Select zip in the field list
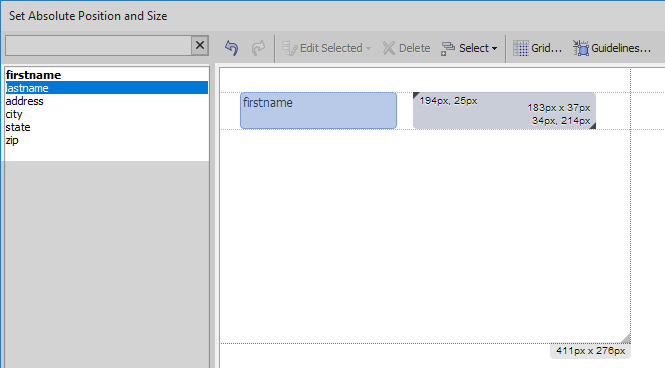The width and height of the screenshot is (665, 368). (x=106, y=140)
